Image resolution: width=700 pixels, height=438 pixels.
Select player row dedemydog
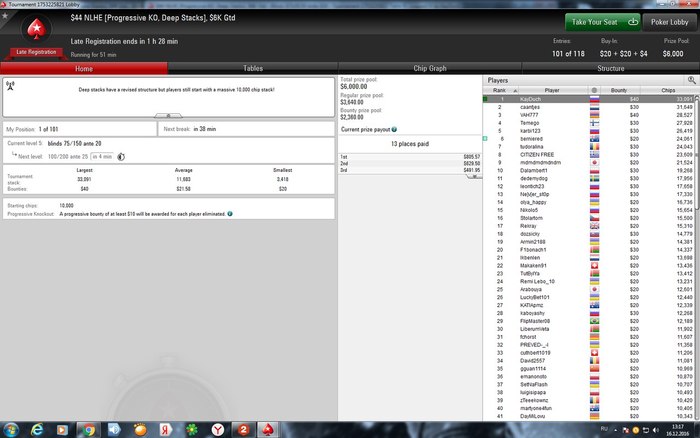tap(588, 179)
